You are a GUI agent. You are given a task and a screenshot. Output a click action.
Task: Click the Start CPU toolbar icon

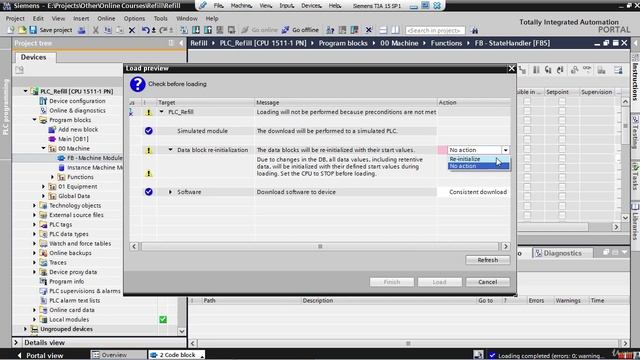coord(342,30)
